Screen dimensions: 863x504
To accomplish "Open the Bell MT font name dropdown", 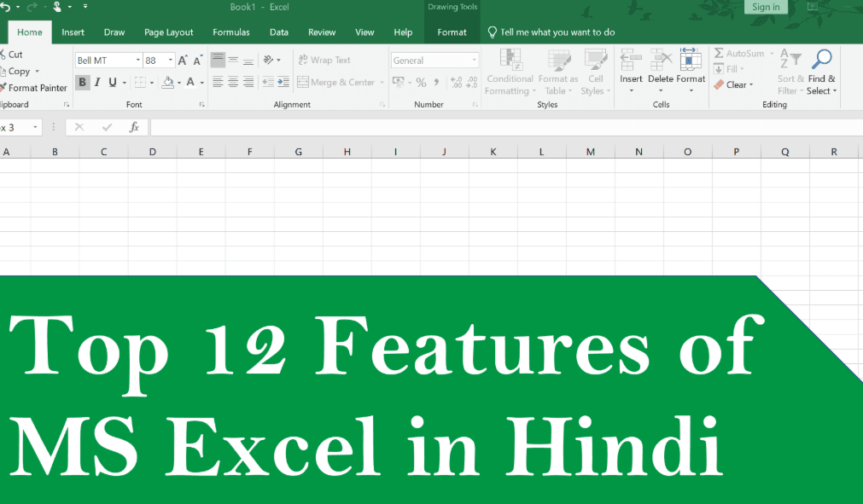I will [x=137, y=61].
